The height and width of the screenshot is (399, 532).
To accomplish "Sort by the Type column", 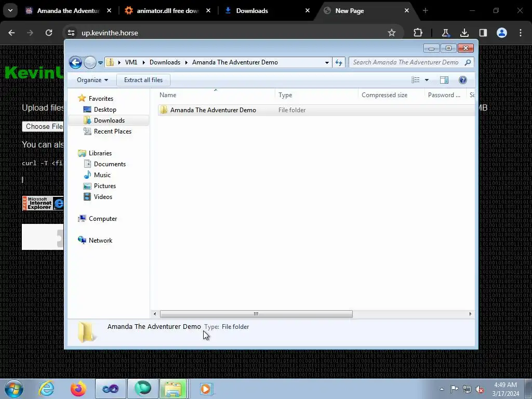I will point(316,95).
